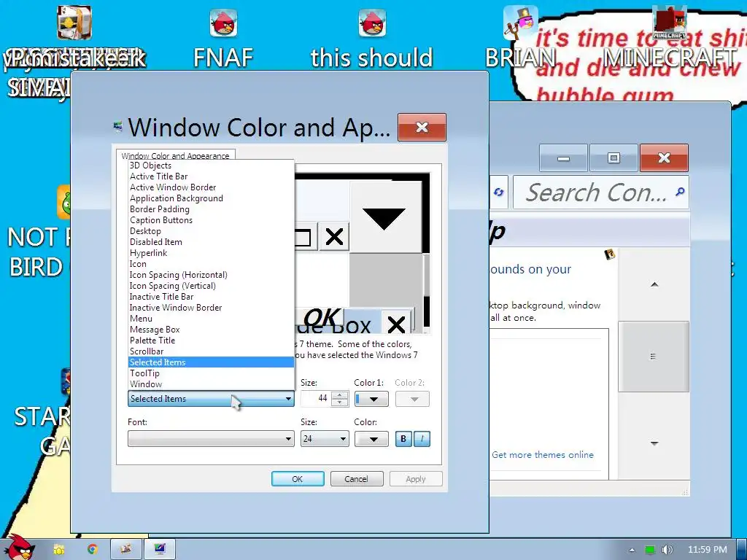This screenshot has height=560, width=747.
Task: Click Control Panel scrollbar down arrow
Action: tap(654, 443)
